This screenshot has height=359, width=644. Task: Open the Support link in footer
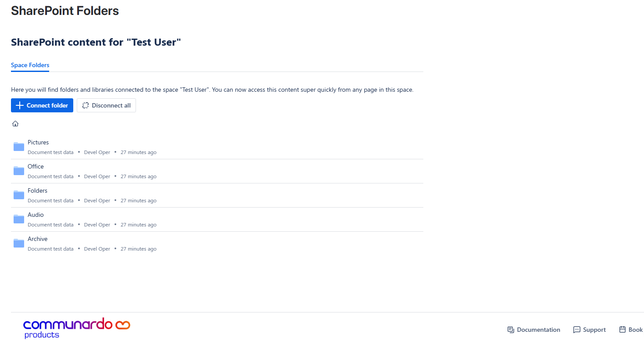coord(594,330)
